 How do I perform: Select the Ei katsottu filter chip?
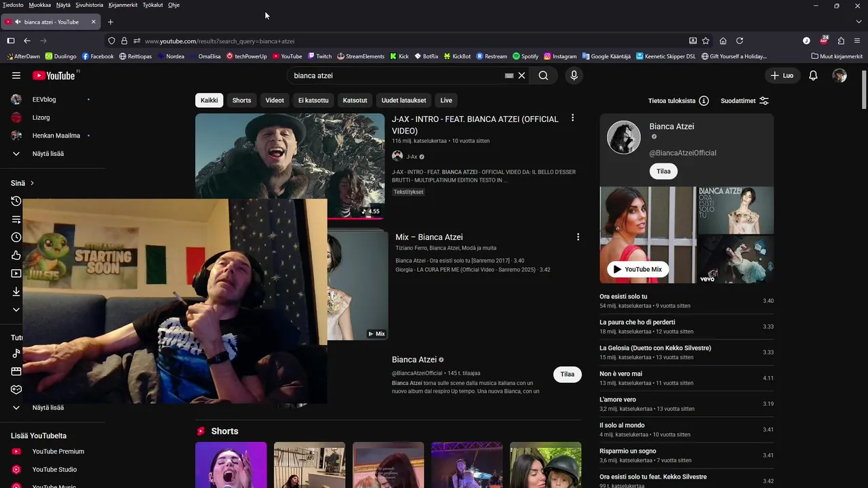click(x=313, y=100)
